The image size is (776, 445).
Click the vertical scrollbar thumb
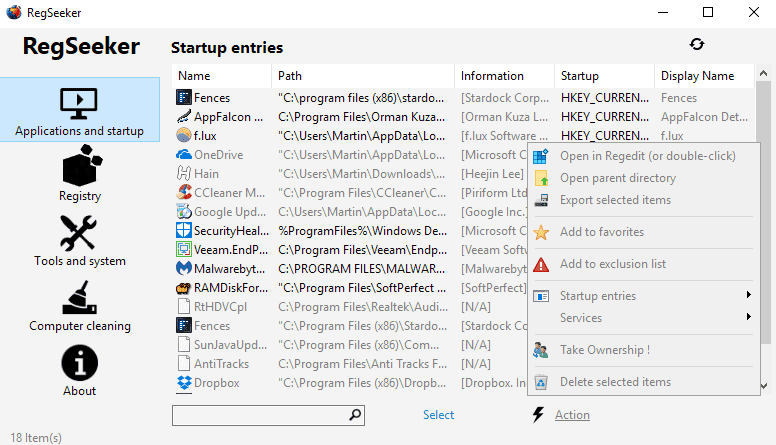coord(763,213)
